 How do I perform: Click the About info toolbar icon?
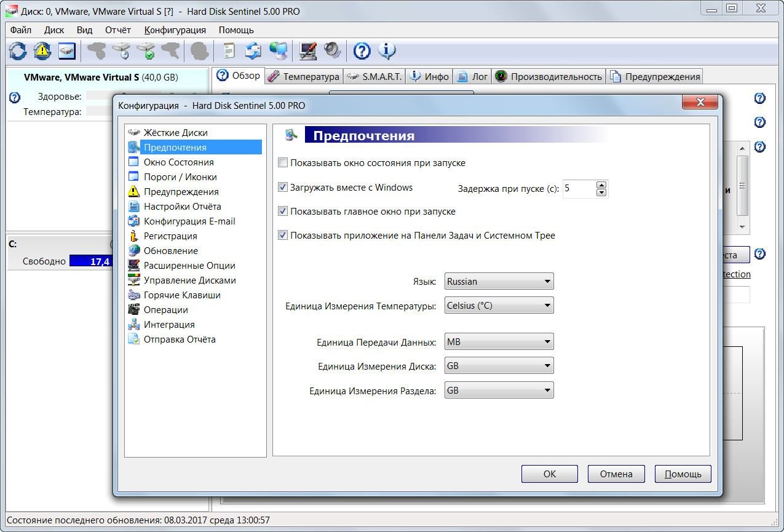(387, 50)
